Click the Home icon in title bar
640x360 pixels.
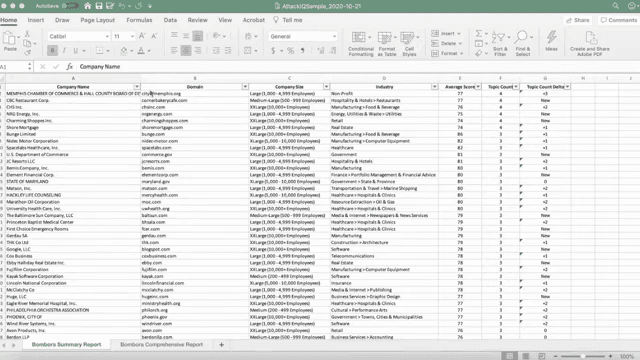pos(87,6)
